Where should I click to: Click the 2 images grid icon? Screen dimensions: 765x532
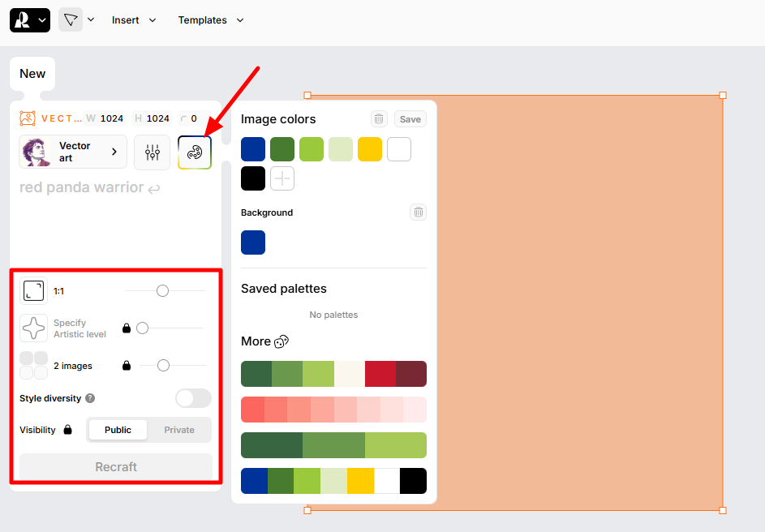point(33,365)
